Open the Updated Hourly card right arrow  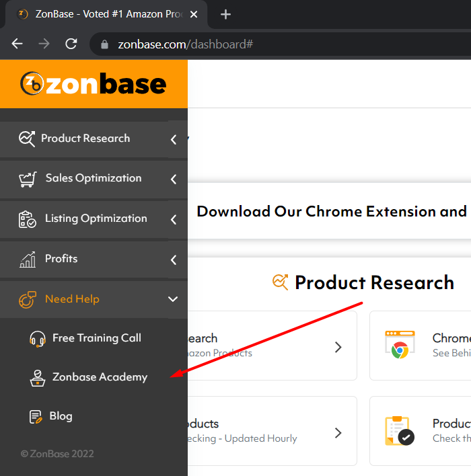click(x=338, y=432)
